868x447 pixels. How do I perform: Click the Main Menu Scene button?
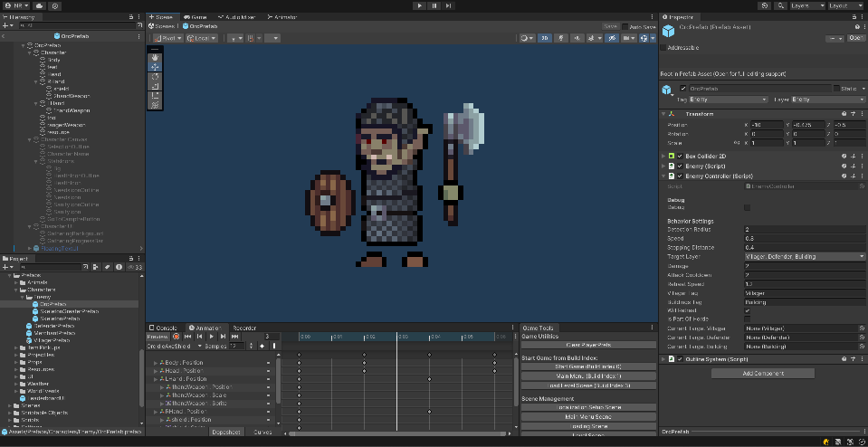[x=588, y=417]
